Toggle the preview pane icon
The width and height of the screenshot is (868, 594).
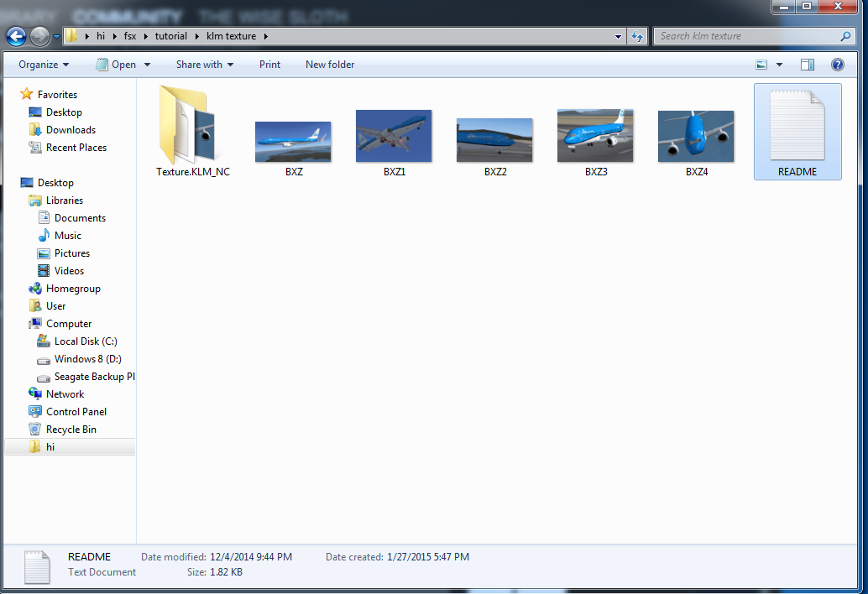coord(807,65)
